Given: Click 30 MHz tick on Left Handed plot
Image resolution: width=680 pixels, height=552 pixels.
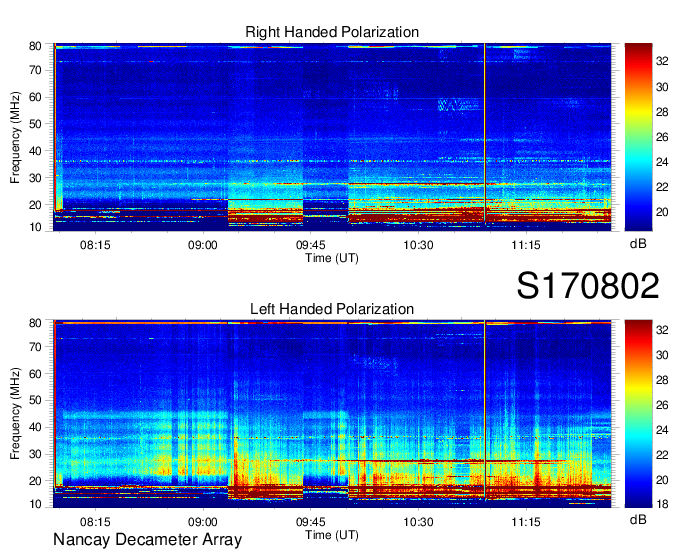Looking at the screenshot, I should pos(35,454).
